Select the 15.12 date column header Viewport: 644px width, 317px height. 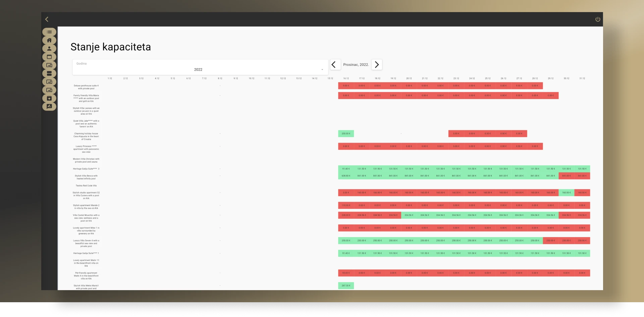pos(330,79)
